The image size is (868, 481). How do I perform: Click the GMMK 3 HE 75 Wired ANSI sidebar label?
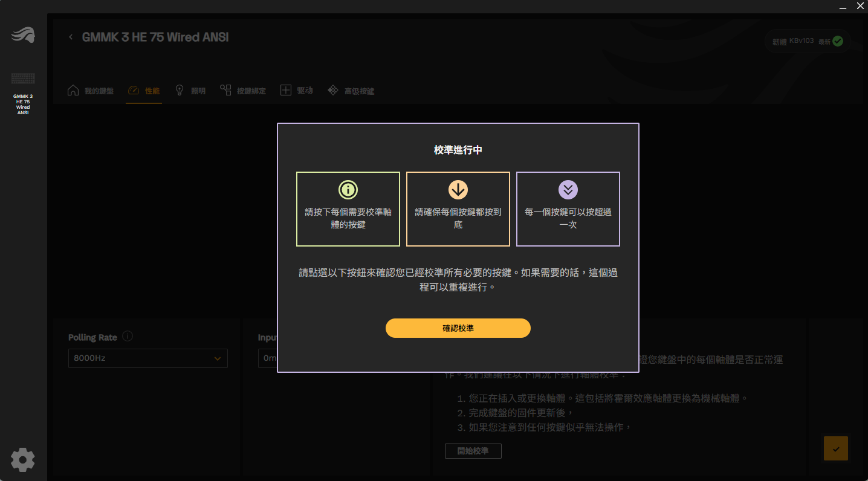pyautogui.click(x=23, y=105)
